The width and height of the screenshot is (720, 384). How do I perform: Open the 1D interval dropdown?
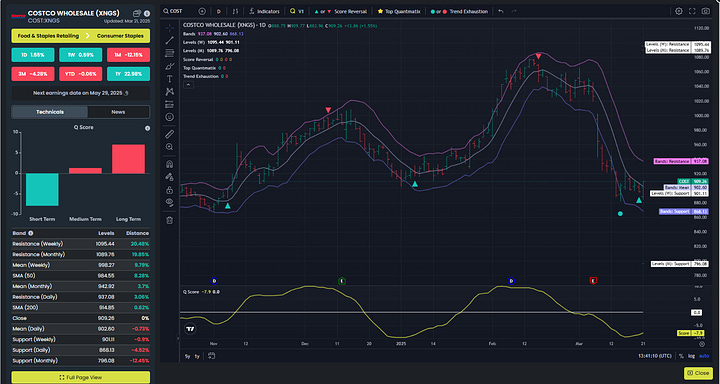[x=219, y=11]
